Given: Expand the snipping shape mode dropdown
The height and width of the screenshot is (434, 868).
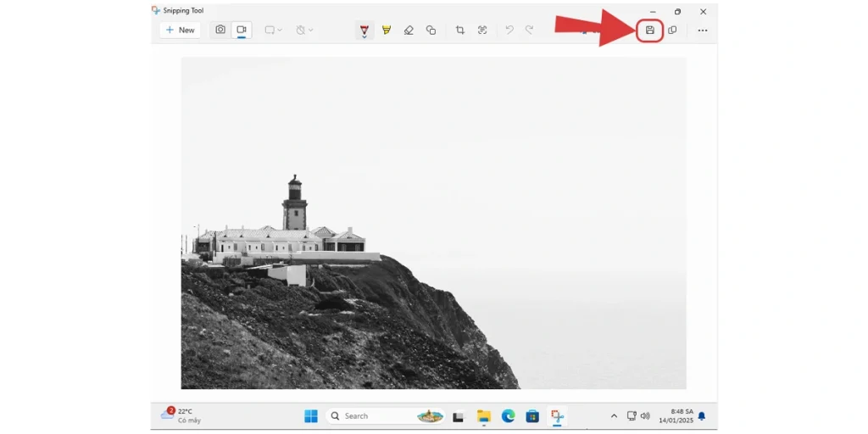Looking at the screenshot, I should (x=273, y=31).
